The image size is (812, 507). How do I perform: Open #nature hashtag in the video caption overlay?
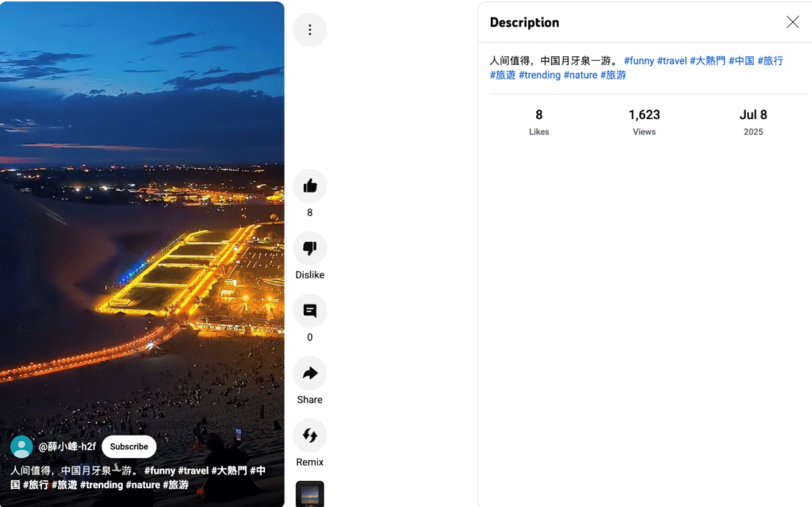click(x=143, y=485)
